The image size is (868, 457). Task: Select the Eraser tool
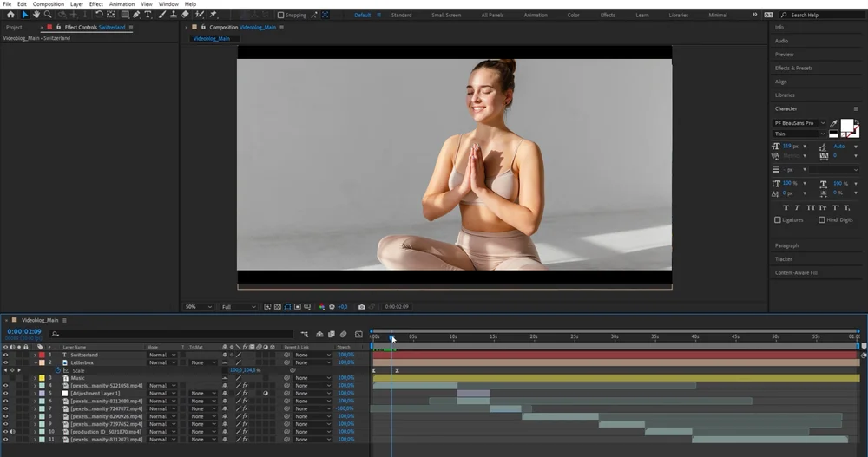186,15
